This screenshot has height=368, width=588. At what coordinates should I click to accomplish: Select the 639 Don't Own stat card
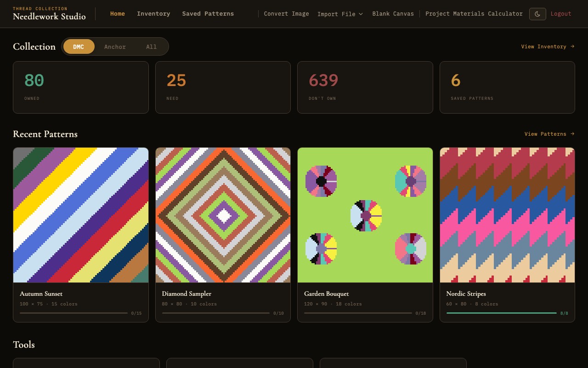coord(365,87)
